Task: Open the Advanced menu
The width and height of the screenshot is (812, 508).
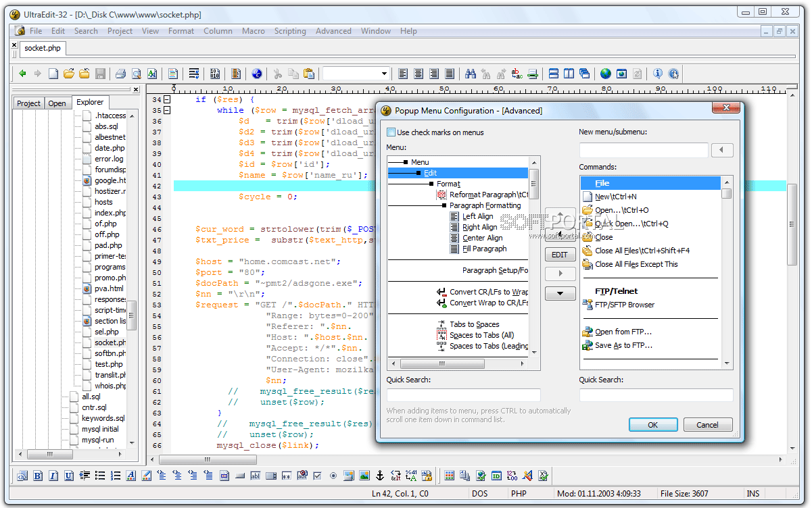Action: coord(333,31)
